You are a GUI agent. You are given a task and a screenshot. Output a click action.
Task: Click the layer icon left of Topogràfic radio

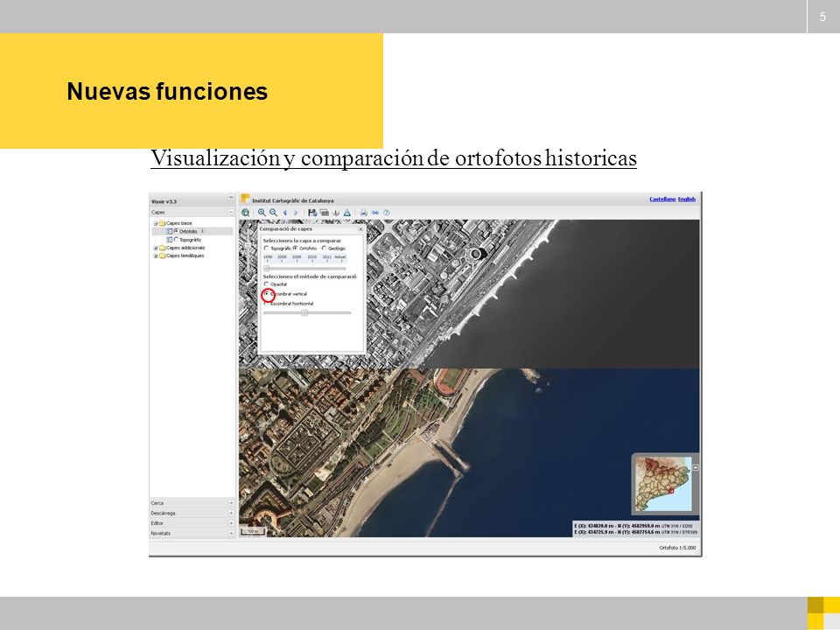point(169,240)
